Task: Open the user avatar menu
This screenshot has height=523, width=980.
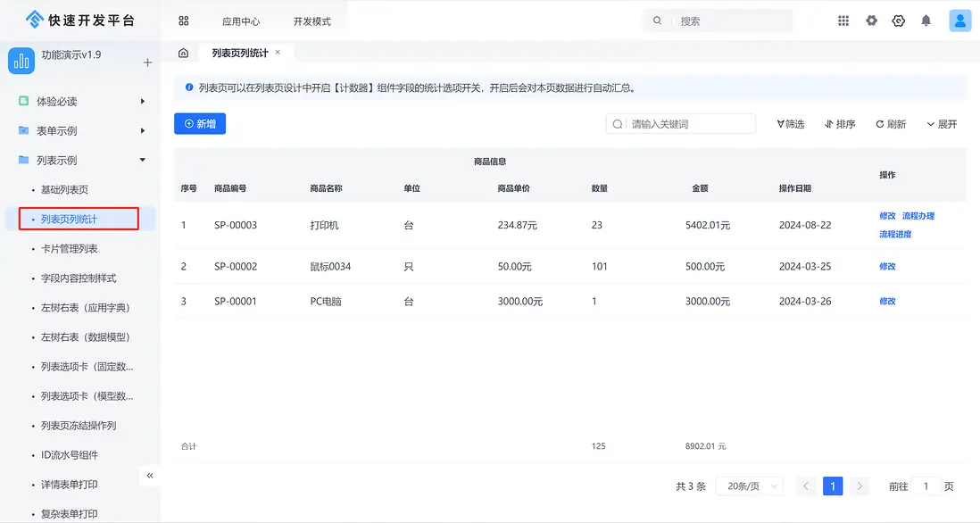Action: [x=959, y=21]
